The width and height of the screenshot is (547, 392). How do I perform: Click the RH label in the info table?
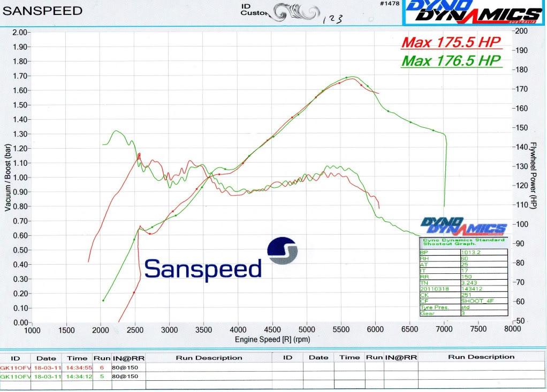(424, 258)
